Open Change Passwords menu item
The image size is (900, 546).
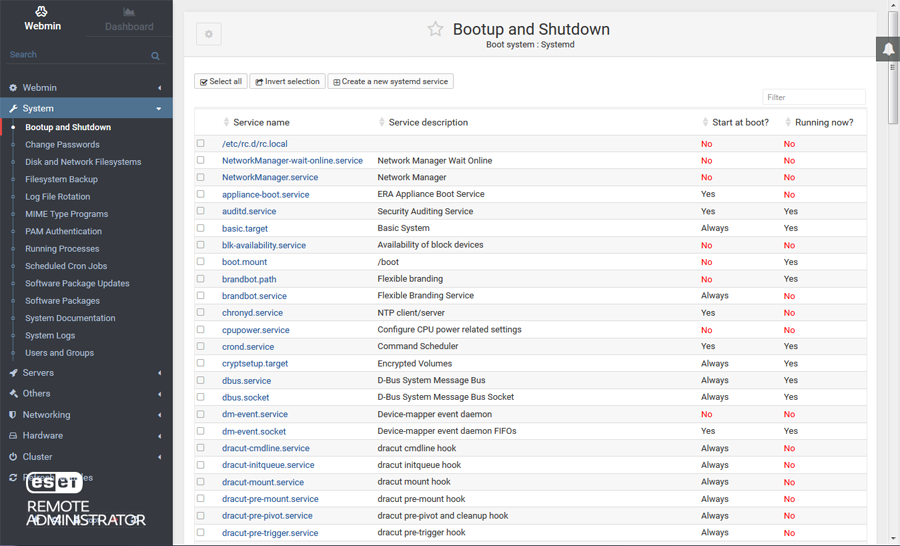[x=62, y=145]
